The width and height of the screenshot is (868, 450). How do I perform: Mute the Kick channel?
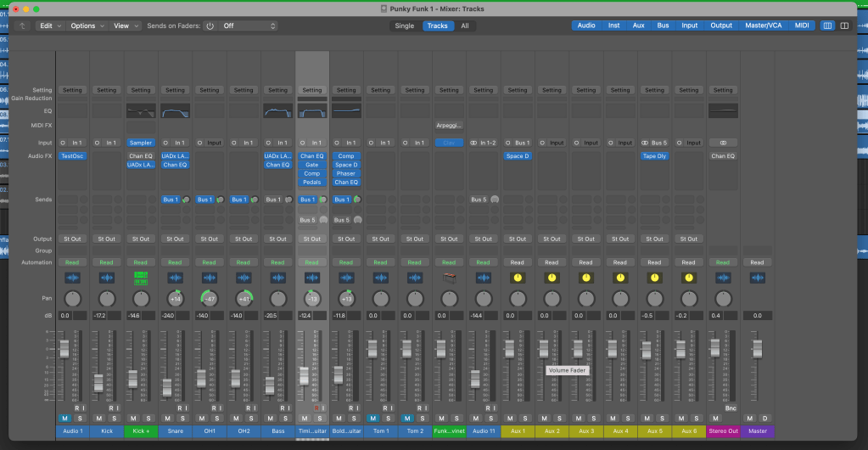point(99,418)
